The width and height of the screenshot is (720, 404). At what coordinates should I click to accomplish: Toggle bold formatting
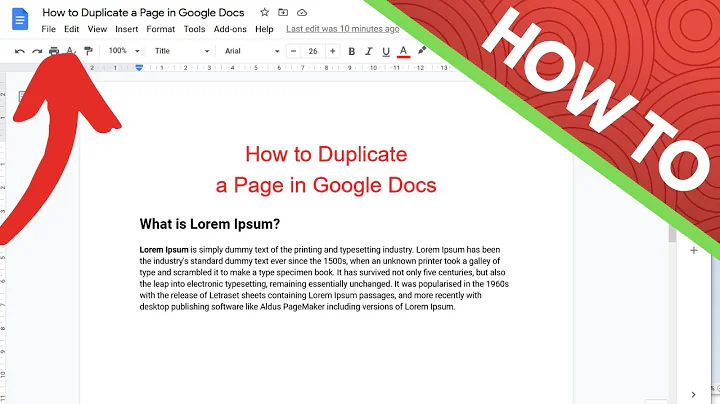pos(352,51)
